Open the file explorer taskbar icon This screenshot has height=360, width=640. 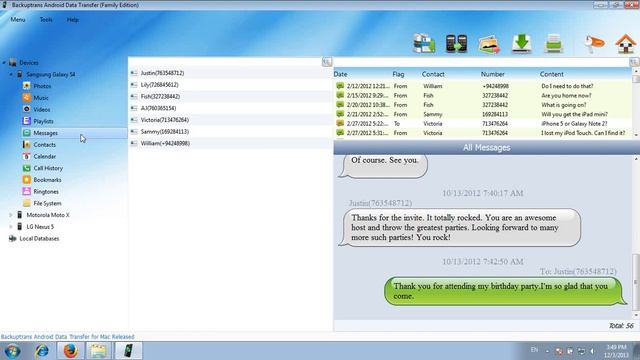tap(99, 351)
